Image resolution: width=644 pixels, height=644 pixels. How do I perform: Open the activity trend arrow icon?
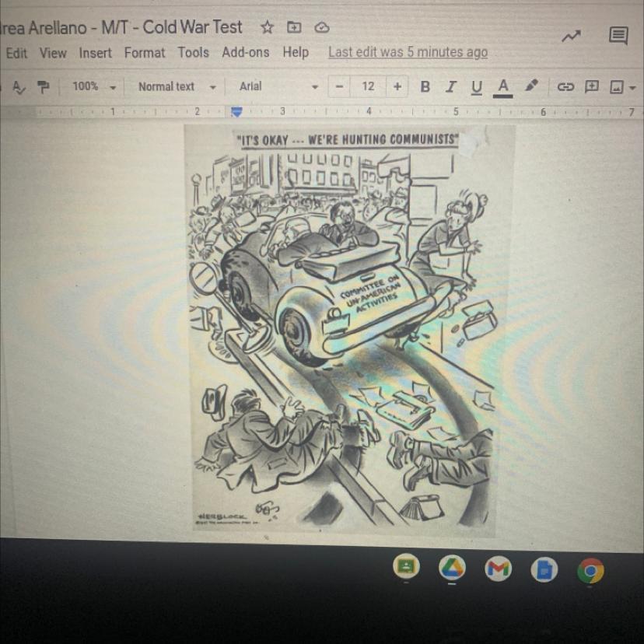572,36
